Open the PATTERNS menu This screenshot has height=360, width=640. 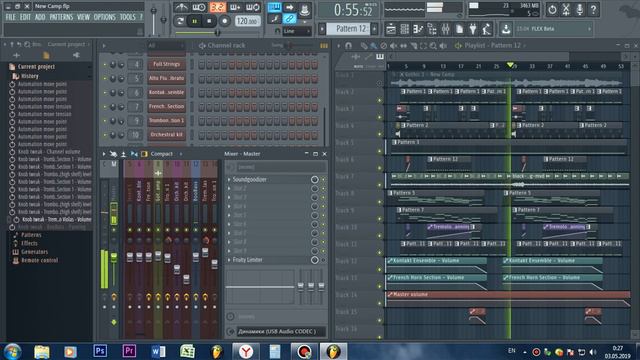coord(61,17)
